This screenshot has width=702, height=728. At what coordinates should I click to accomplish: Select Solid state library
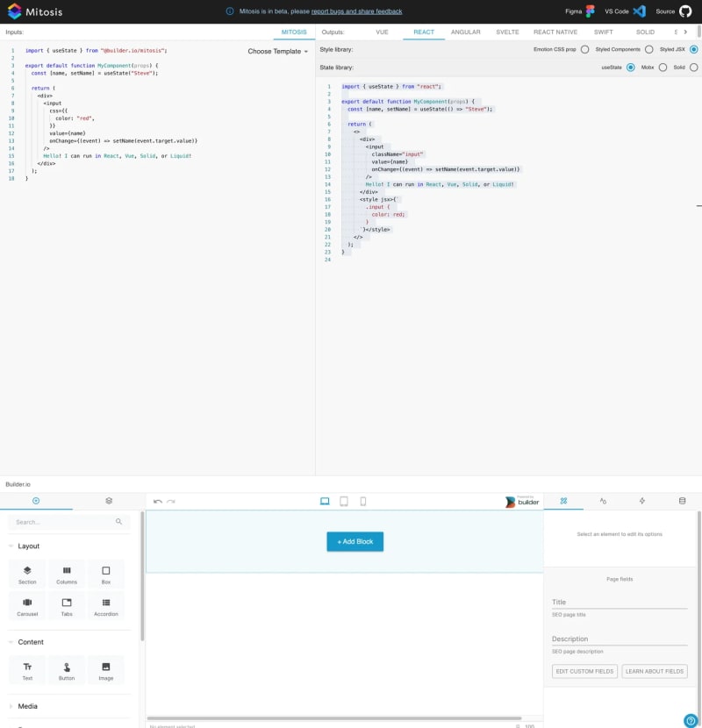pos(693,68)
